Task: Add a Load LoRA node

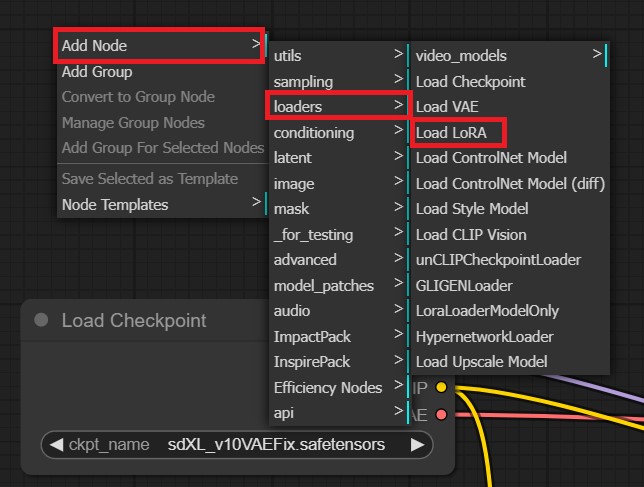Action: [510, 132]
